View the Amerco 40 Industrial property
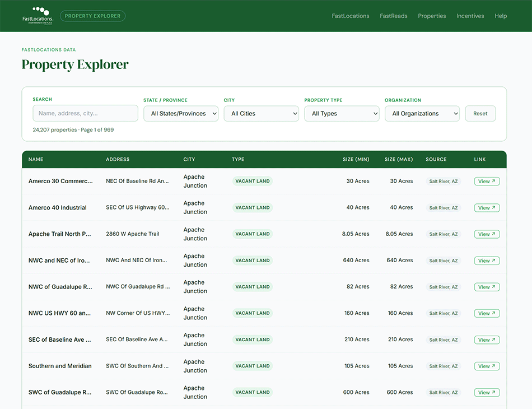This screenshot has width=532, height=409. (487, 208)
